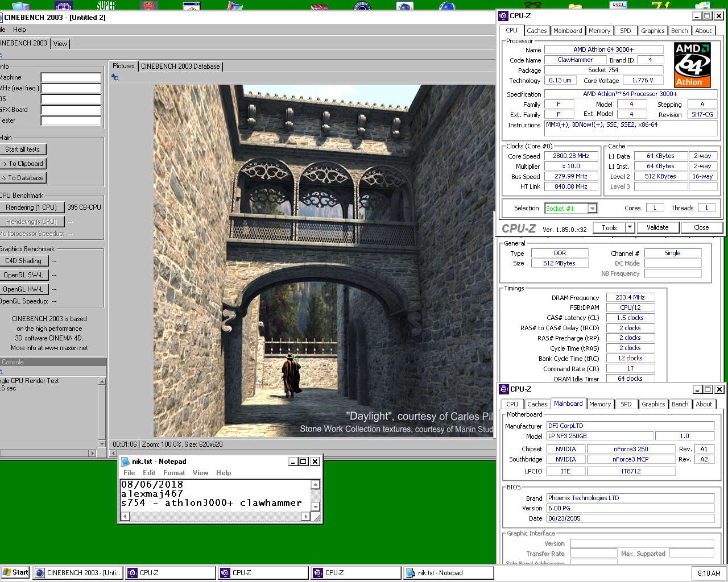Open the SPD tab in the bottom CPU-Z window
728x582 pixels.
626,405
